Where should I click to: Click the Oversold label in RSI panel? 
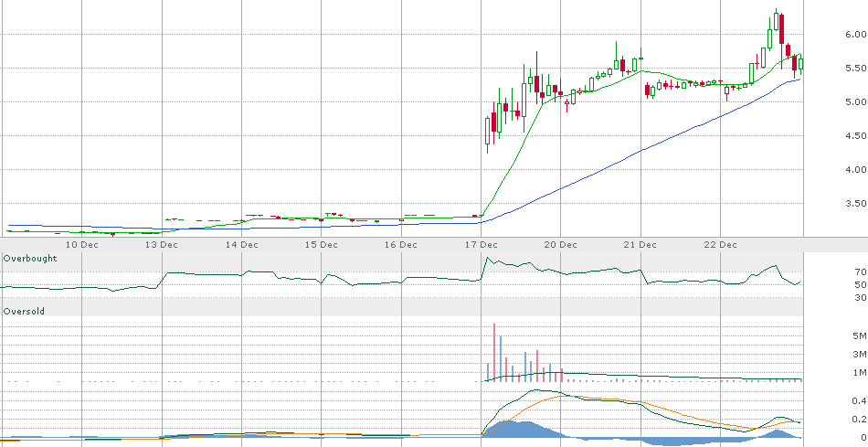[24, 312]
